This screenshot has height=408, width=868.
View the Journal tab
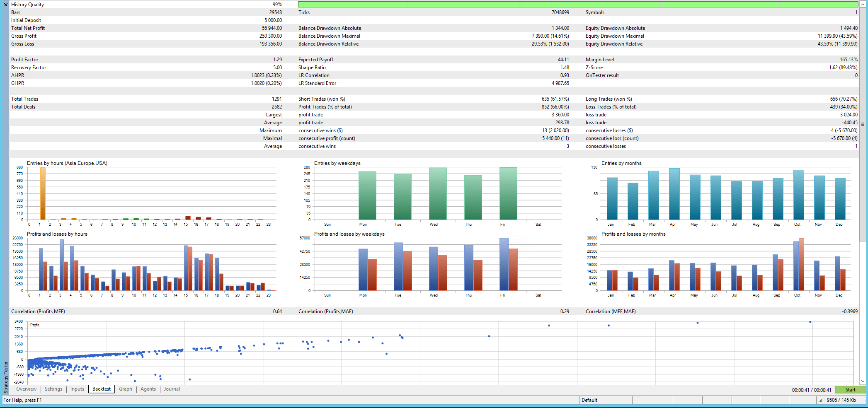172,389
